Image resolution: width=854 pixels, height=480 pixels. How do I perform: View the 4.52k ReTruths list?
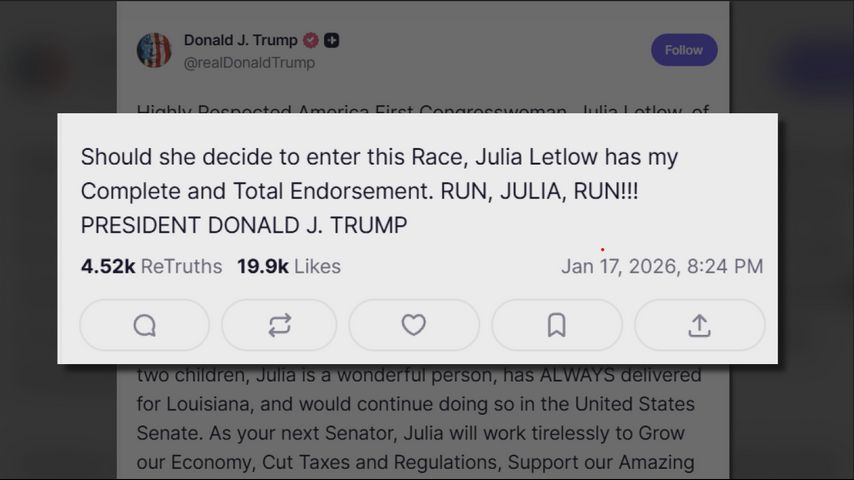(x=151, y=266)
